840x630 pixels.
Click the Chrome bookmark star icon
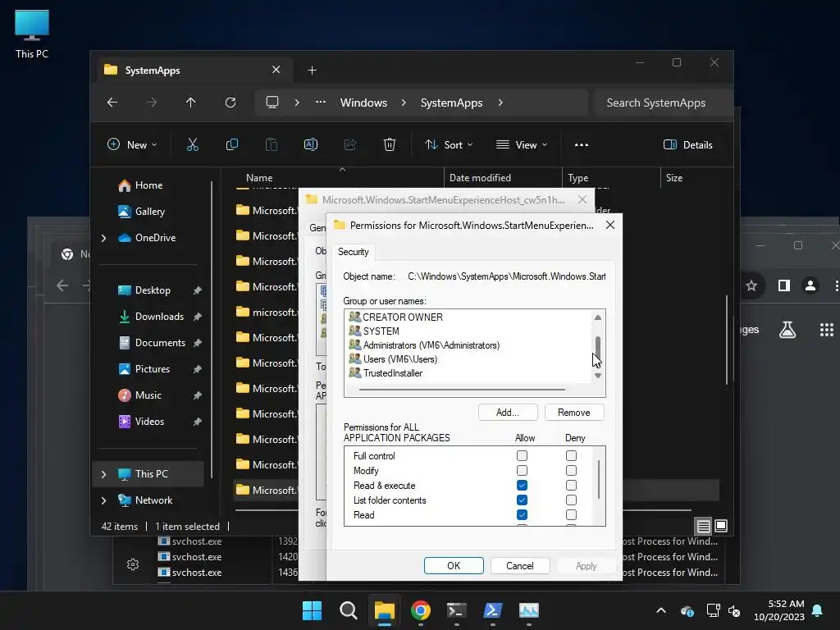[751, 285]
